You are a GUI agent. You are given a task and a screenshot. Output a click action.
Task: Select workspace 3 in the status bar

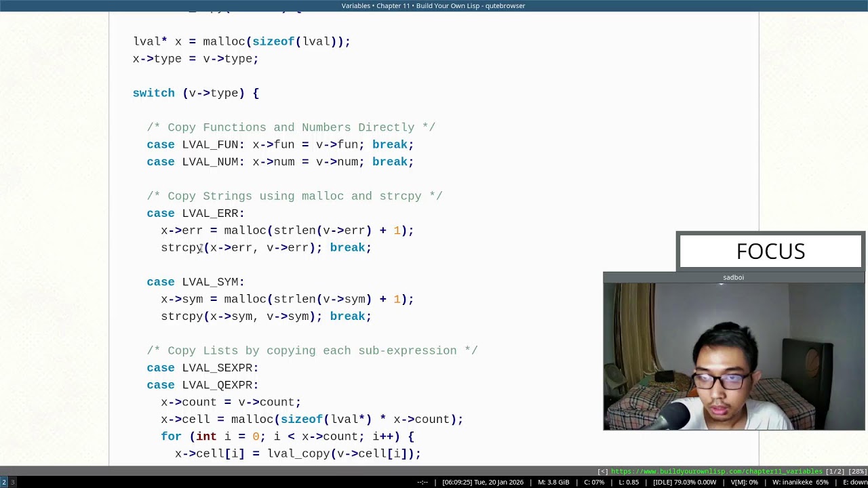tap(12, 482)
